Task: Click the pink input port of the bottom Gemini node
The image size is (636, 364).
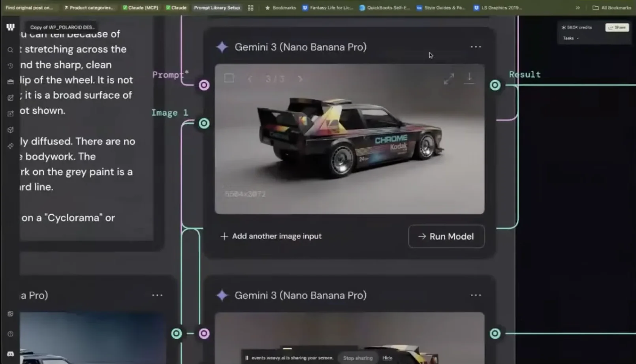Action: [x=204, y=334]
